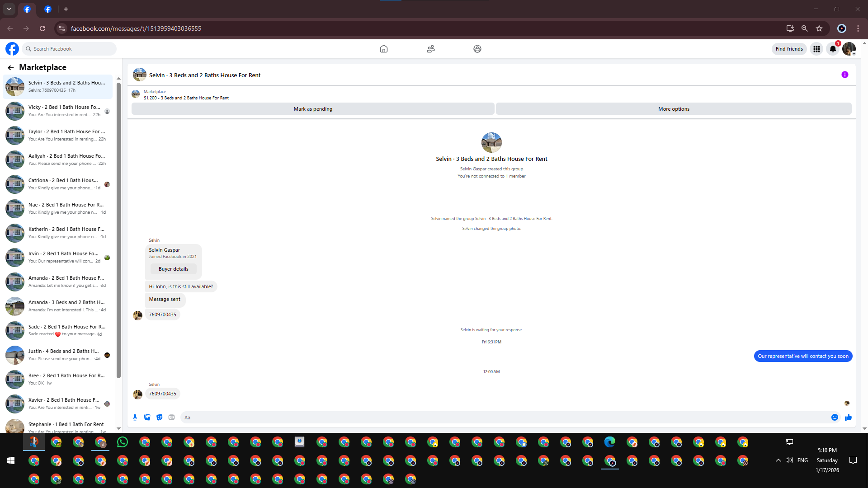Screen dimensions: 868x488
Task: Attach a photo with the image icon
Action: (x=147, y=418)
